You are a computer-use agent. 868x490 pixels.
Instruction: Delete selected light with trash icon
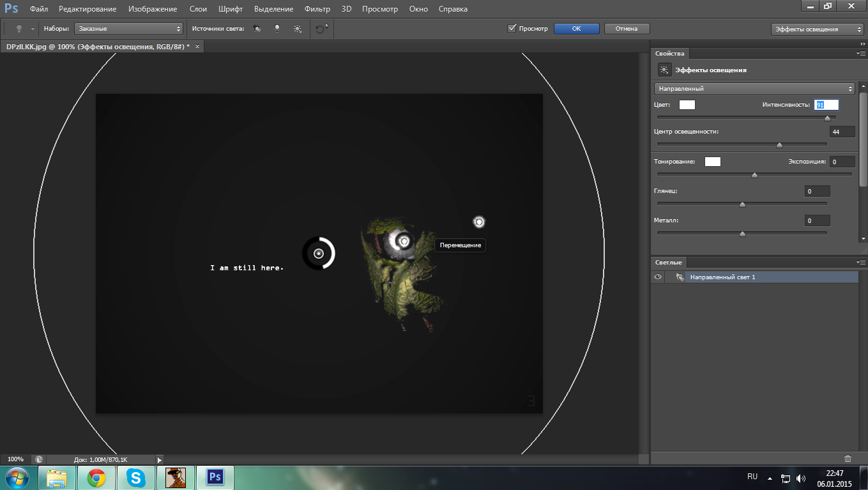coord(848,458)
